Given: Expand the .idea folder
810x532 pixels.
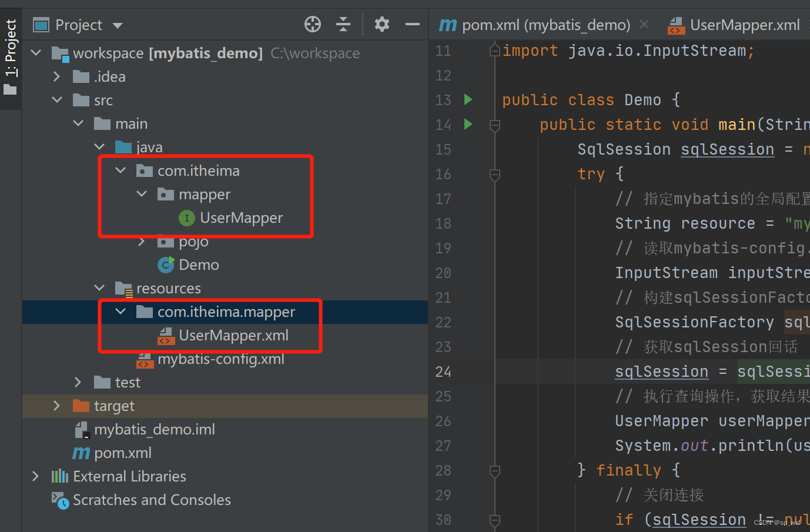Looking at the screenshot, I should (x=57, y=76).
